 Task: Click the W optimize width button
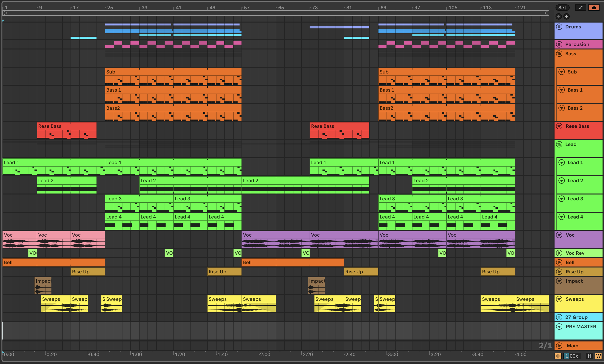(598, 356)
